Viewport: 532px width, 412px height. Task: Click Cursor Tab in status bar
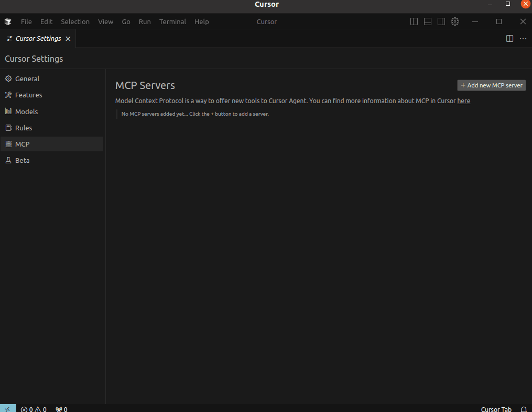496,409
